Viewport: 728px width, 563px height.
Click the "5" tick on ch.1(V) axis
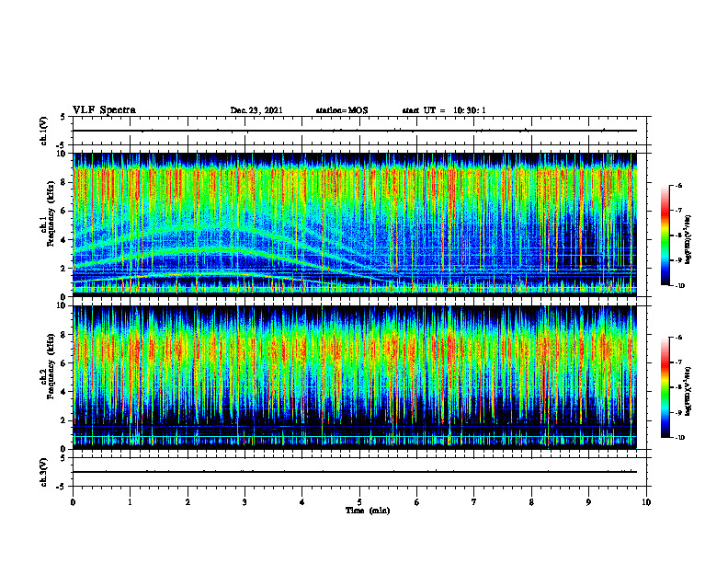63,117
